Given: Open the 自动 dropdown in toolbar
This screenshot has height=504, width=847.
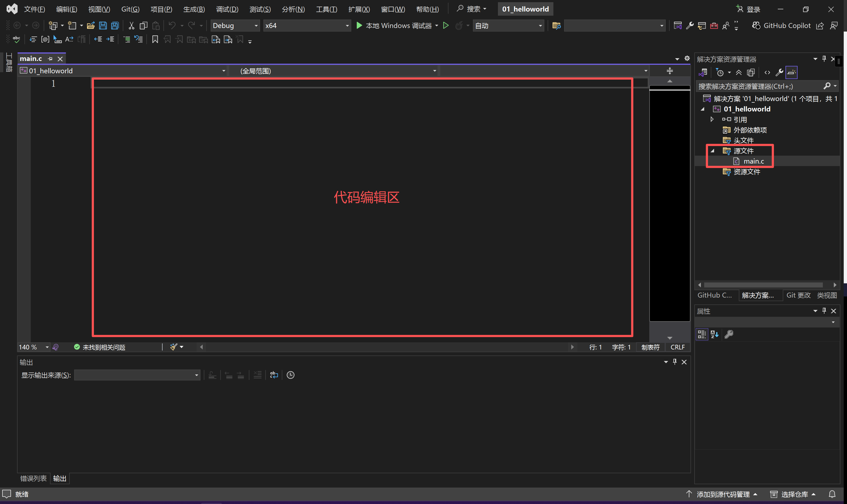Looking at the screenshot, I should 509,26.
